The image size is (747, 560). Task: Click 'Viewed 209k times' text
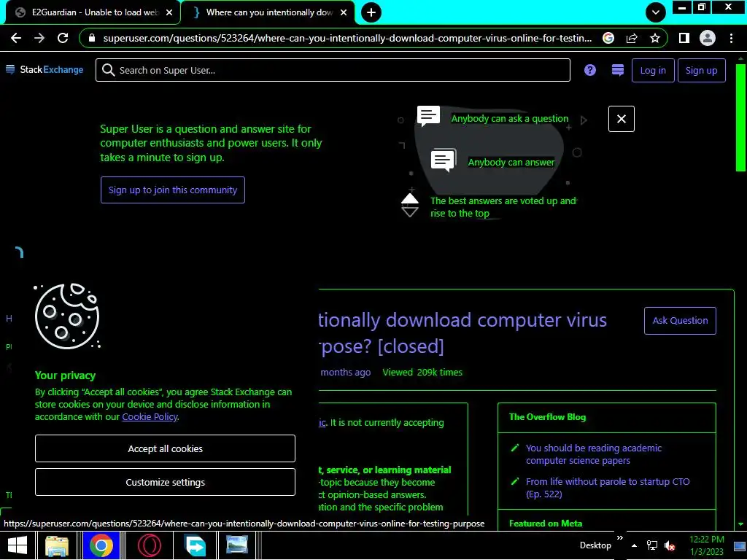[422, 373]
